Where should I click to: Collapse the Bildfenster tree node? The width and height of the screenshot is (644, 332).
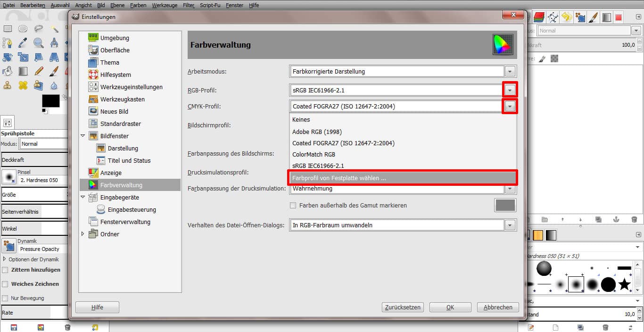[x=83, y=136]
